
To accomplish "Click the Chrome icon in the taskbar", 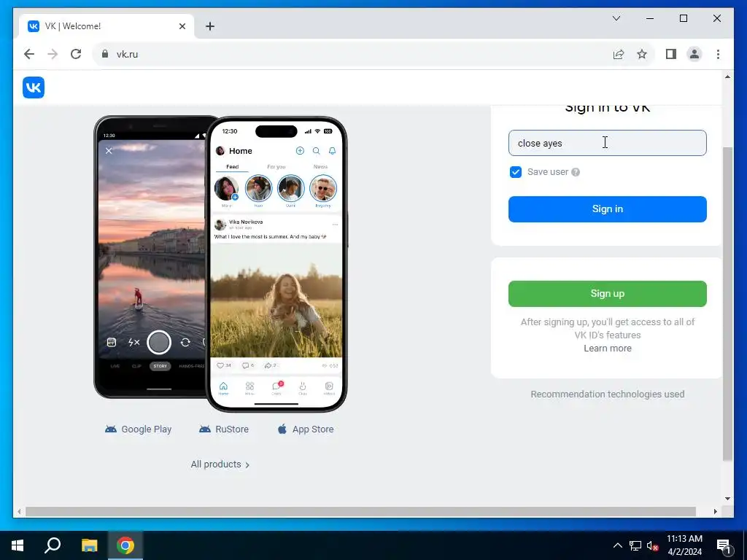I will (x=125, y=545).
